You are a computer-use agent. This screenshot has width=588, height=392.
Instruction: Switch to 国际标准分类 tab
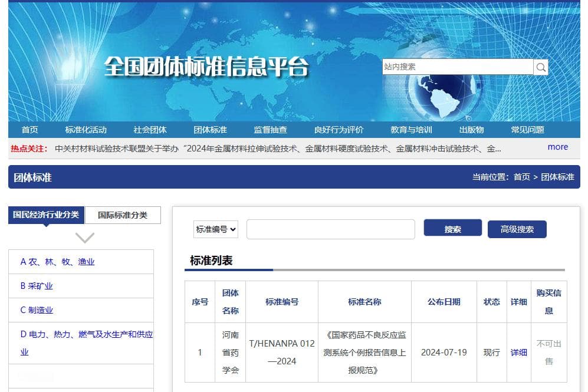(x=123, y=215)
